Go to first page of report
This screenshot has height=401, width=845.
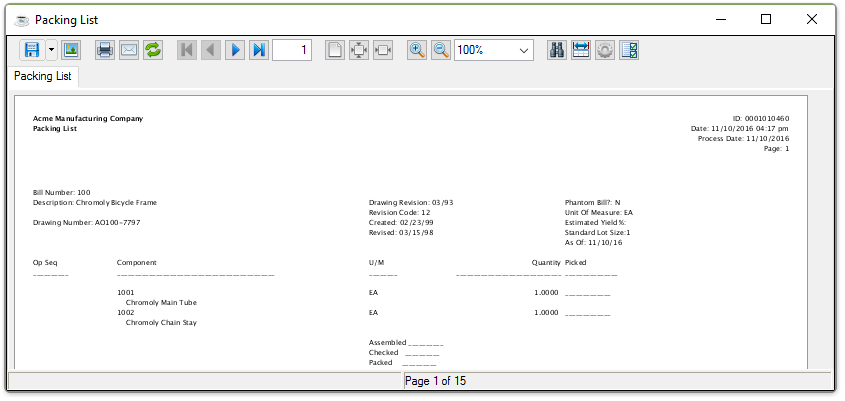point(186,50)
